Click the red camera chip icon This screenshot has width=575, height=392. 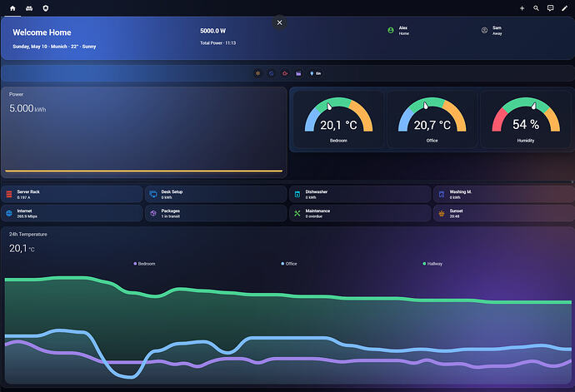tap(285, 73)
